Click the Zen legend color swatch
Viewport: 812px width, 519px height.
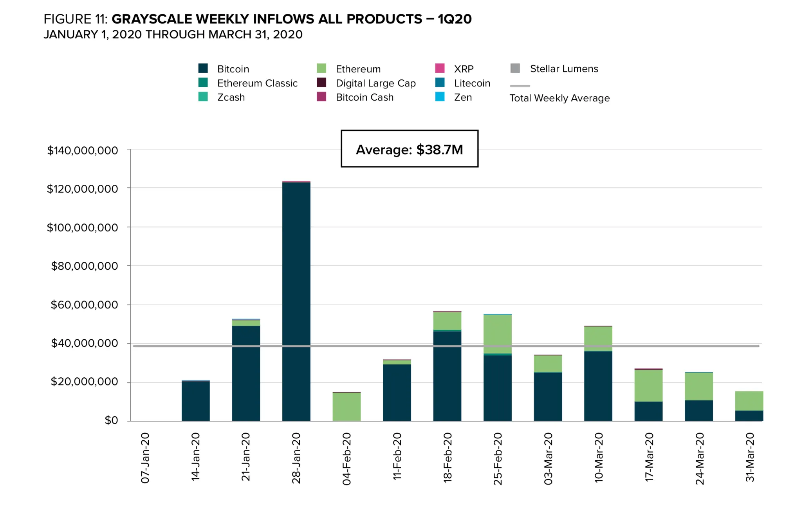pos(440,97)
